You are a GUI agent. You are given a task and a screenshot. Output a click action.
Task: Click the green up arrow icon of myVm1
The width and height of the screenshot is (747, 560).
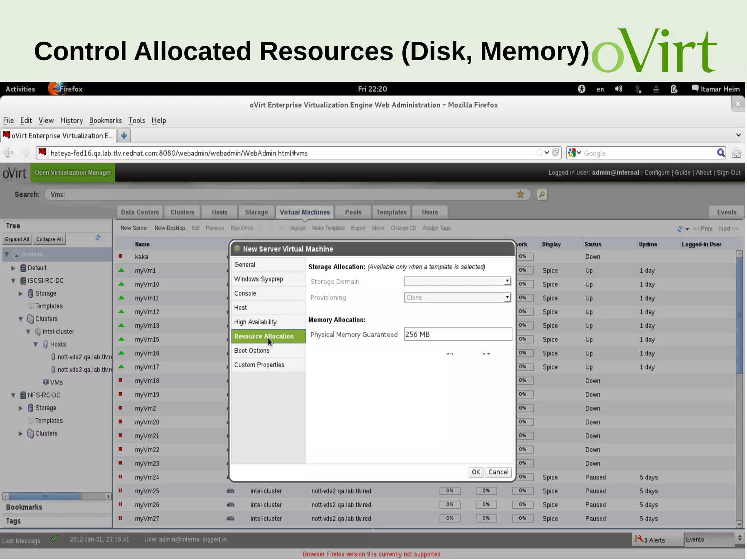121,270
